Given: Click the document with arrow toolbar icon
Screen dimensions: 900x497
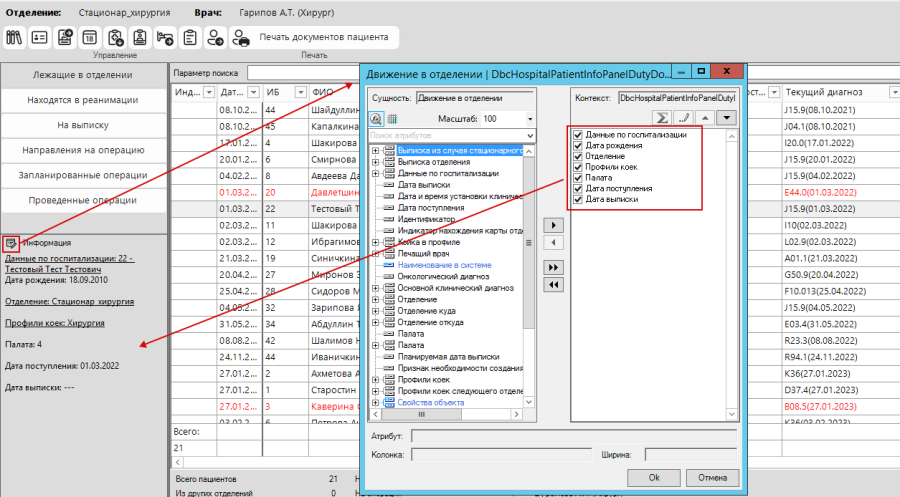Looking at the screenshot, I should (x=65, y=38).
